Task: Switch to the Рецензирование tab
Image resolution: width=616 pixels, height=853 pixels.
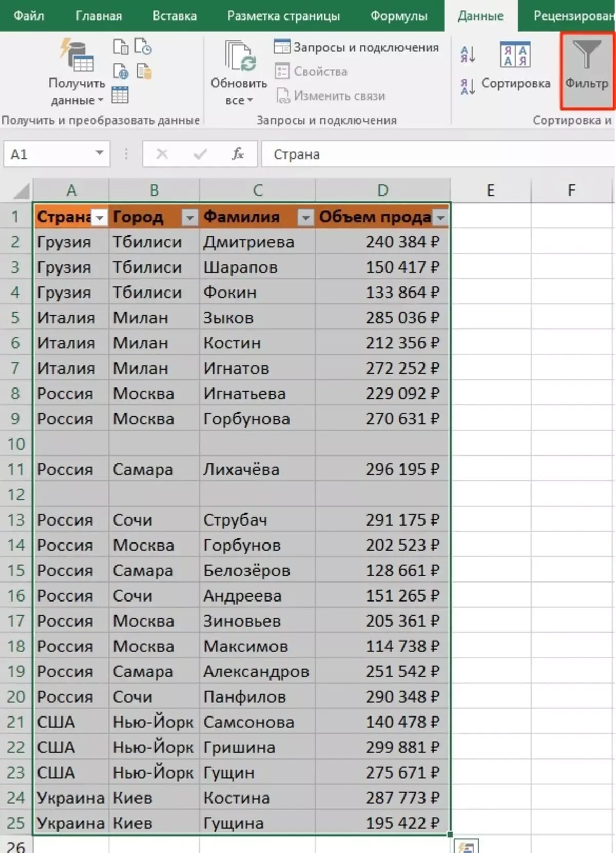Action: coord(573,15)
